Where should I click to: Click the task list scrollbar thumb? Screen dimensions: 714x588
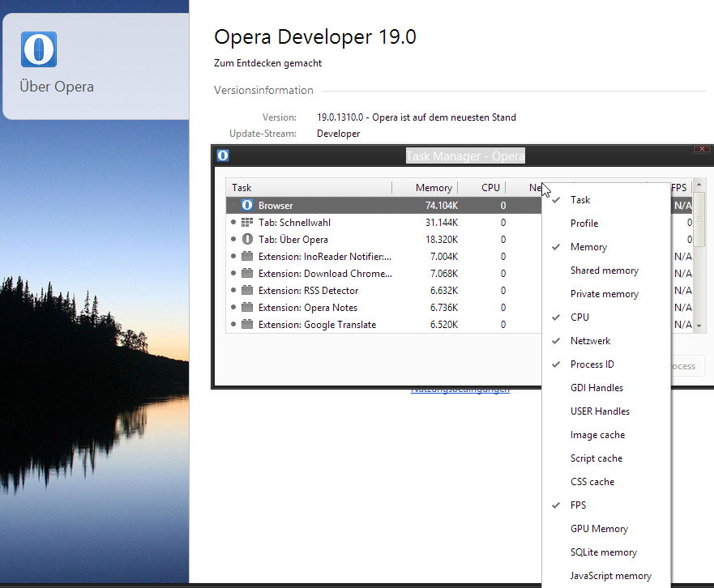pos(699,219)
